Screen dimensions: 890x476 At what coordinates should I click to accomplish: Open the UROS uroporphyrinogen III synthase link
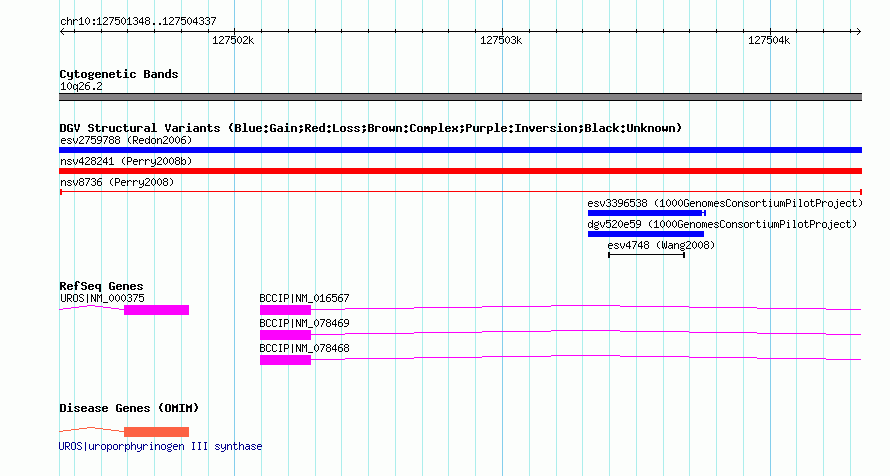point(161,446)
